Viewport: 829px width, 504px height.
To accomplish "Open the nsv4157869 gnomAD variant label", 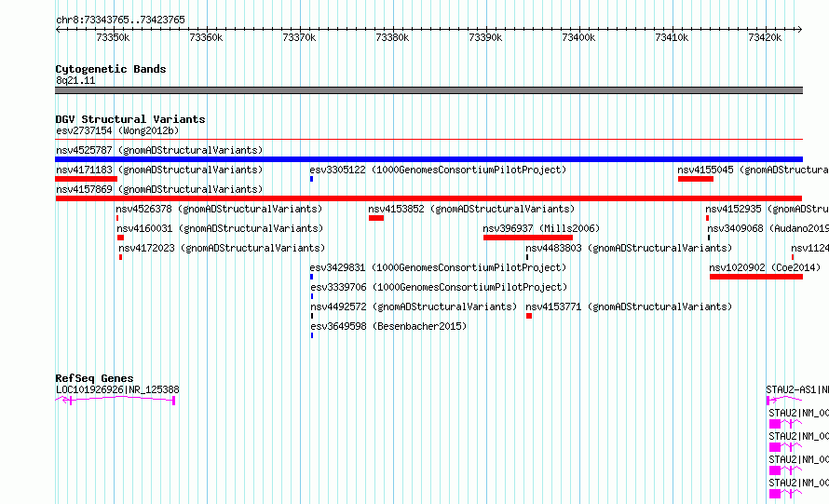I will [159, 189].
